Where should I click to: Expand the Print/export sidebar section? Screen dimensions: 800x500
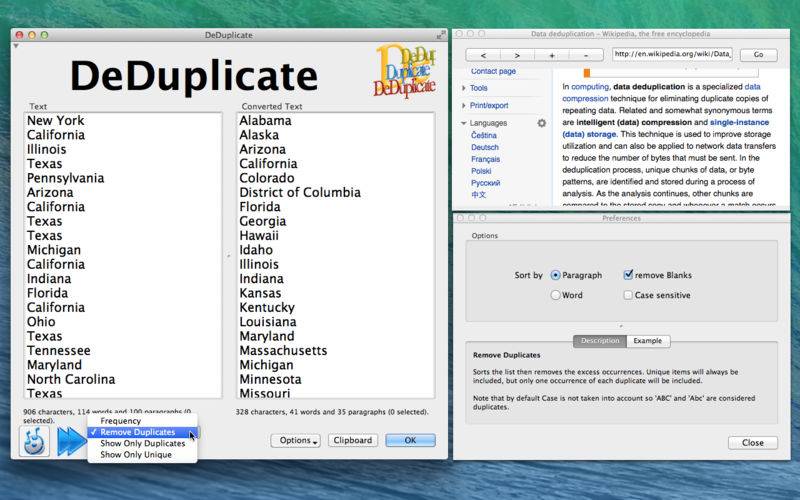464,105
